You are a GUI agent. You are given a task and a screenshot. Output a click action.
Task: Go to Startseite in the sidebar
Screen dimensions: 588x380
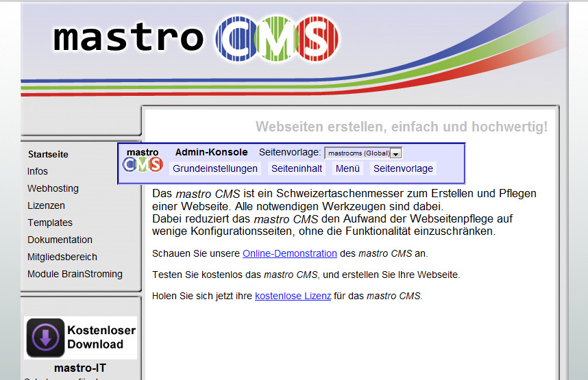click(x=48, y=155)
